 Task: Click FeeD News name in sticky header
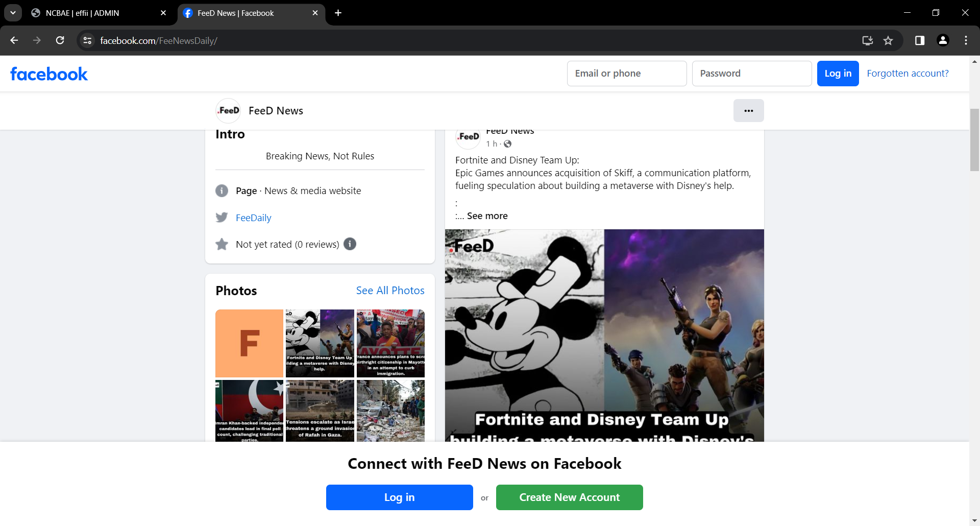click(276, 111)
